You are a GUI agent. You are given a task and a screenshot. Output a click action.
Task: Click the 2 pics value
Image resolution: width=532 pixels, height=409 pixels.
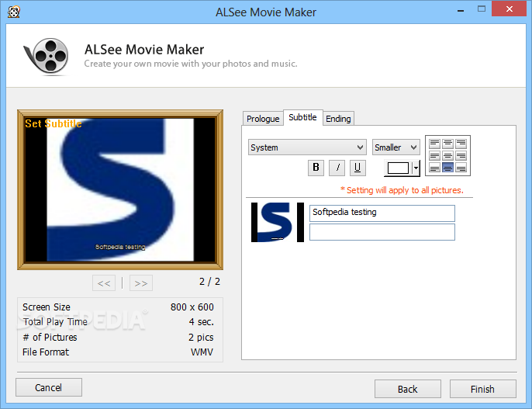pyautogui.click(x=201, y=337)
